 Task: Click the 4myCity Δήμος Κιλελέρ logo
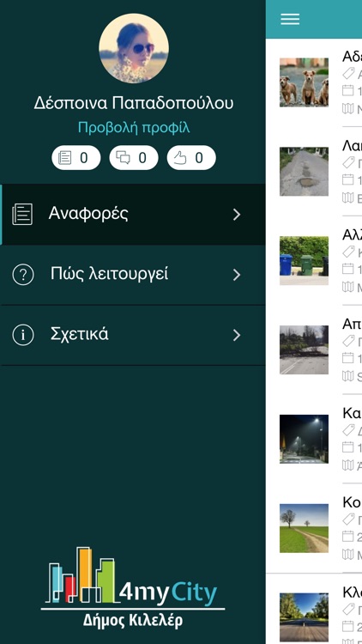pos(133,587)
